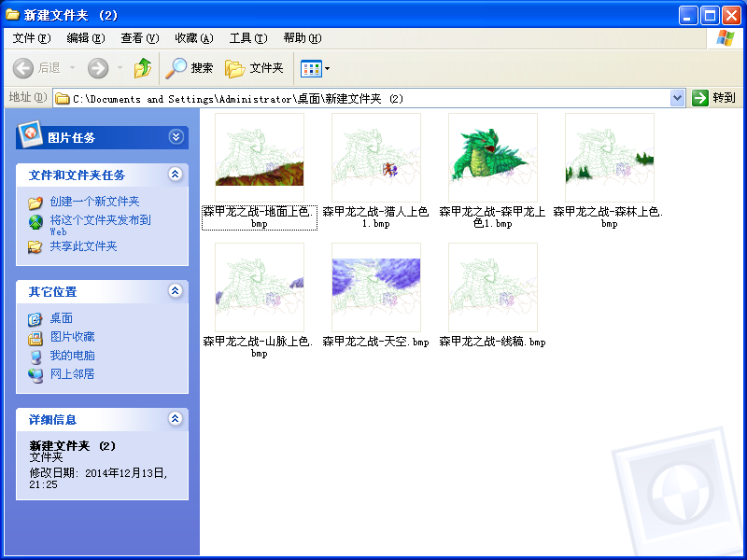Open Forward button history dropdown arrow
Image resolution: width=747 pixels, height=560 pixels.
tap(120, 68)
